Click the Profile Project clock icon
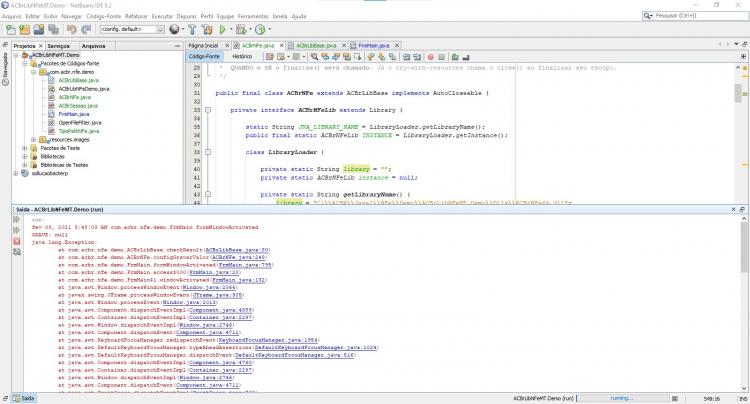The width and height of the screenshot is (750, 404). [260, 30]
